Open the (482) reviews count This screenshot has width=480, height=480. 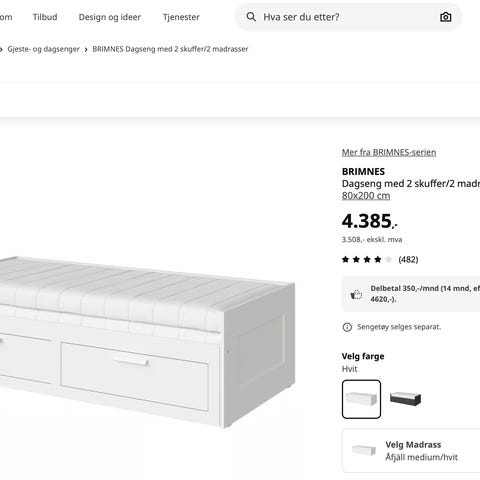408,260
